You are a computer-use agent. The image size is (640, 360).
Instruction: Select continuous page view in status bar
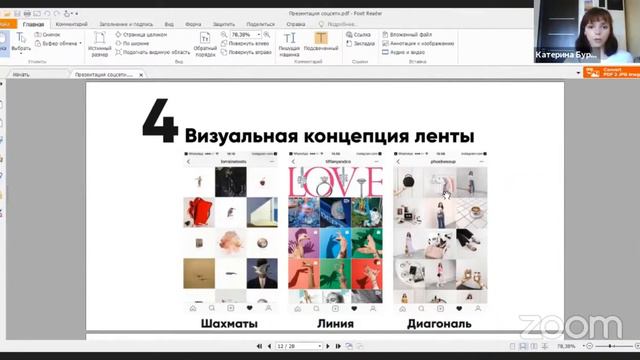[x=523, y=346]
